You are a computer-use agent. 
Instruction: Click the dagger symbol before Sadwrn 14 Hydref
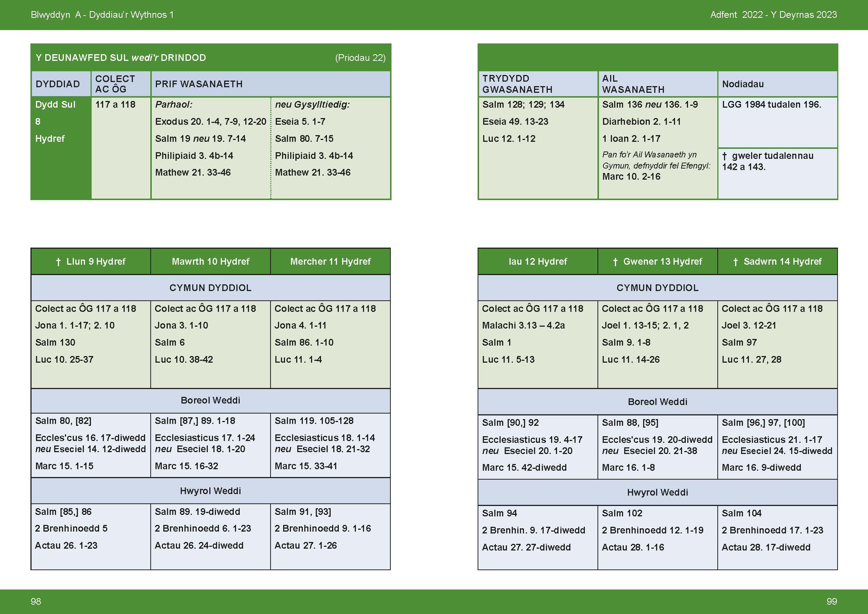click(735, 262)
